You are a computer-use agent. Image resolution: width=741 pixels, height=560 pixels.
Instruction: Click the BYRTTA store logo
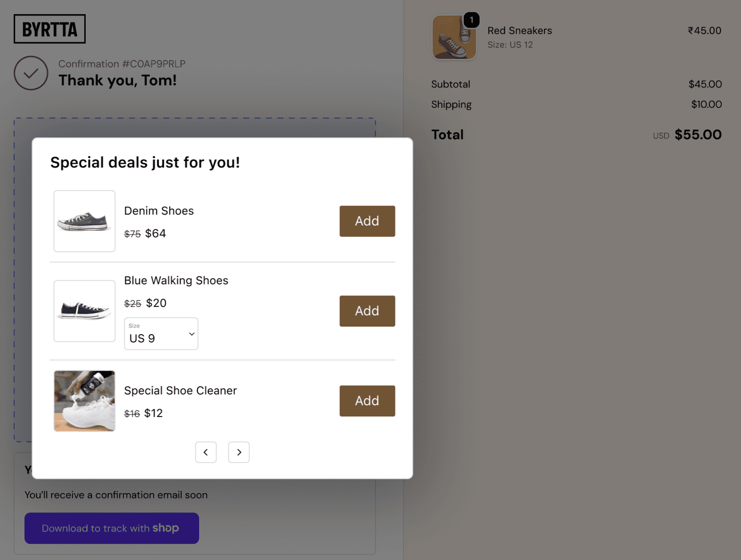point(49,29)
